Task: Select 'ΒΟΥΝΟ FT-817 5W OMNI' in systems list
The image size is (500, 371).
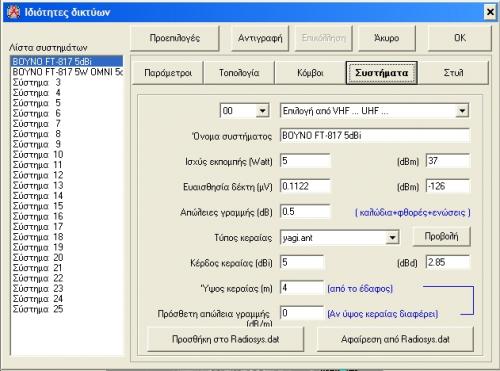Action: (x=67, y=72)
